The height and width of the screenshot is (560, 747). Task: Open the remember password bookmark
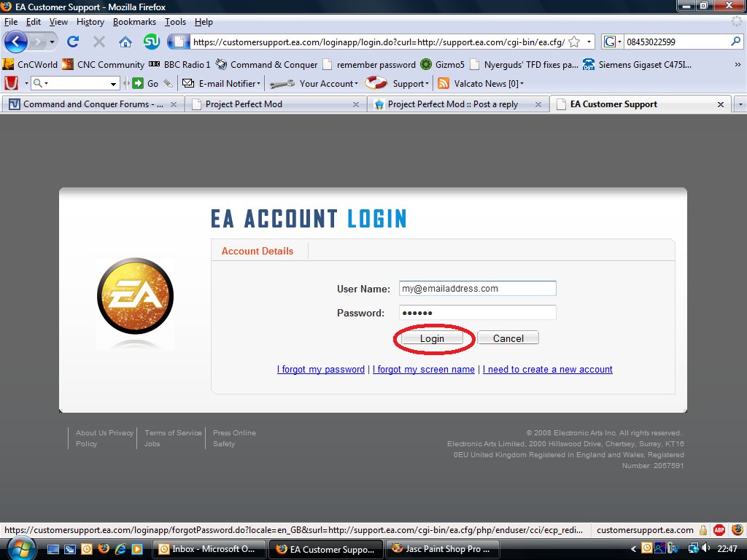pos(369,64)
